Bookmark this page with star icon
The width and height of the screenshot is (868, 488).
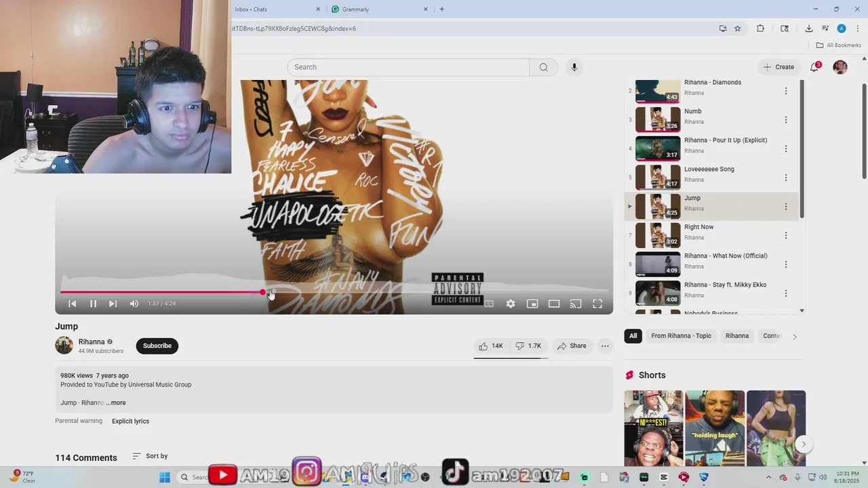point(738,28)
